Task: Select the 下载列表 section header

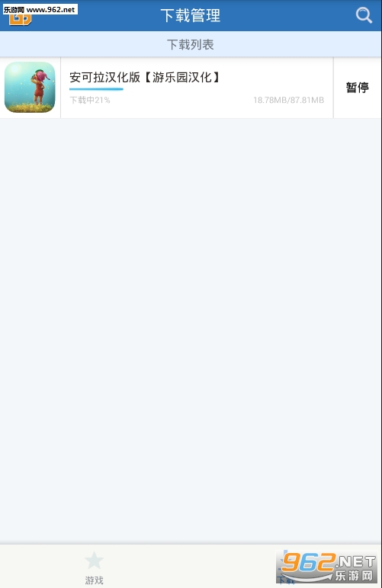Action: [x=191, y=44]
